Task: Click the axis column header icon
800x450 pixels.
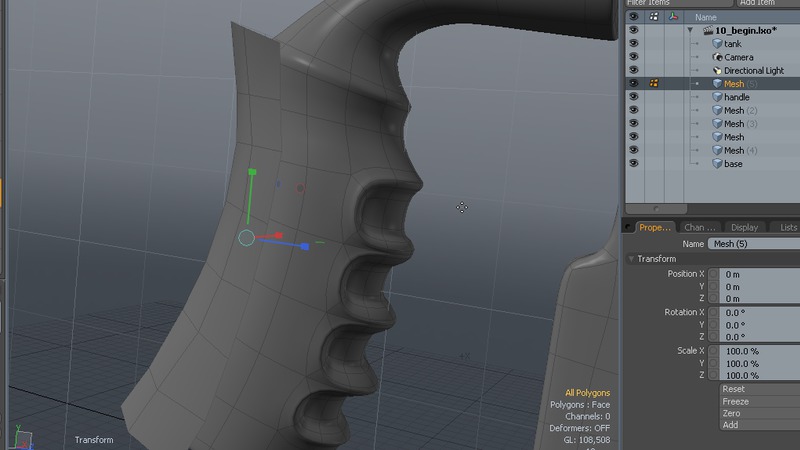Action: (673, 17)
